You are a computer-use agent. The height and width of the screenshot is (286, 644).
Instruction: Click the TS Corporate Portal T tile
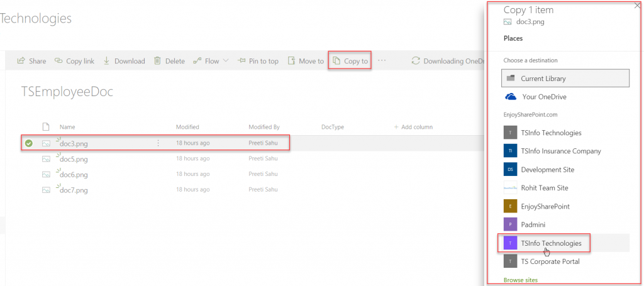click(x=510, y=261)
